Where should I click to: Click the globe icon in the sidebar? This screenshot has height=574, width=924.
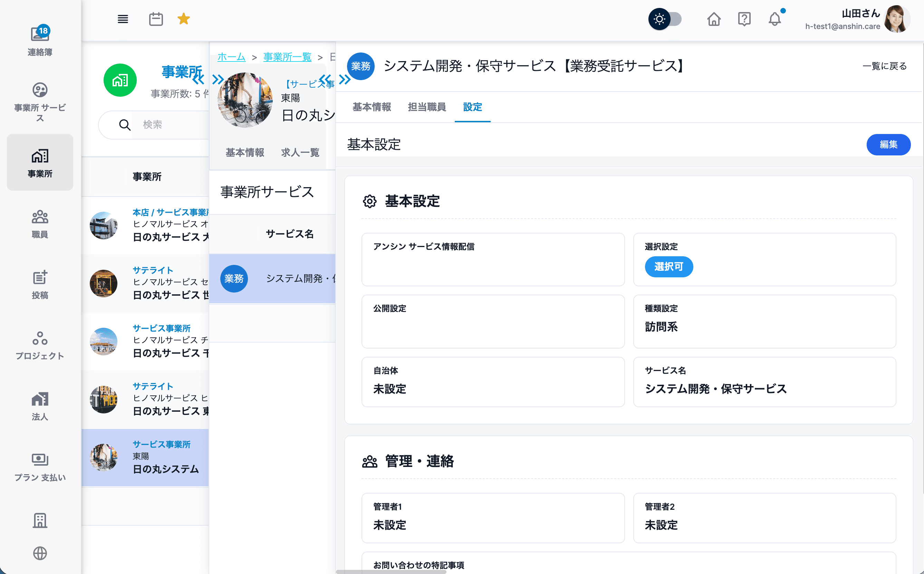point(40,553)
